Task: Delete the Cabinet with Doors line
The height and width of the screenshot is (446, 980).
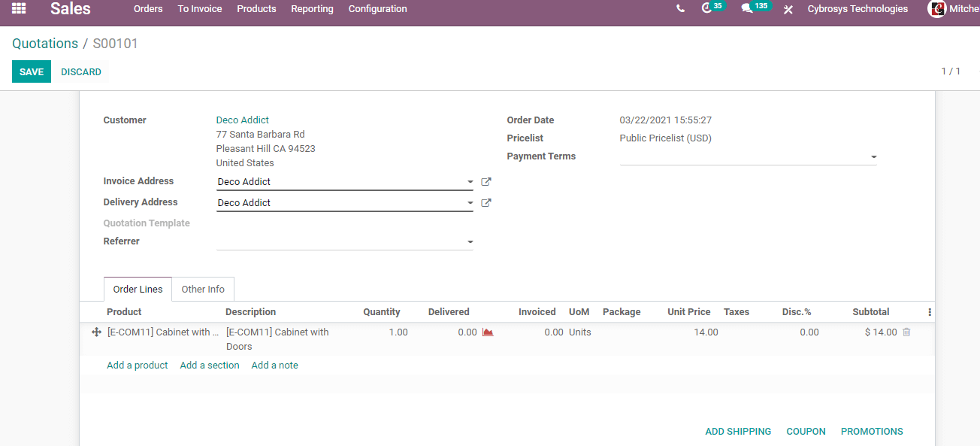Action: pyautogui.click(x=906, y=332)
